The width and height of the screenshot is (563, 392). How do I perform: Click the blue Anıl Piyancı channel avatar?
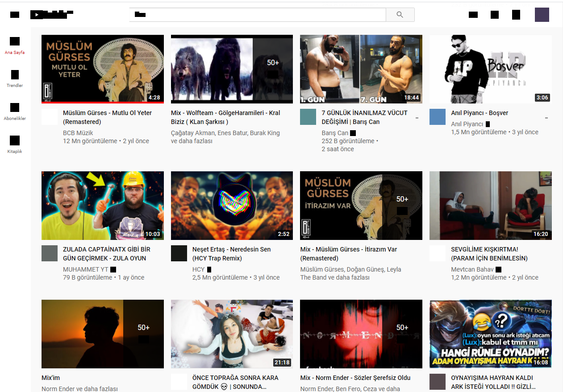438,117
